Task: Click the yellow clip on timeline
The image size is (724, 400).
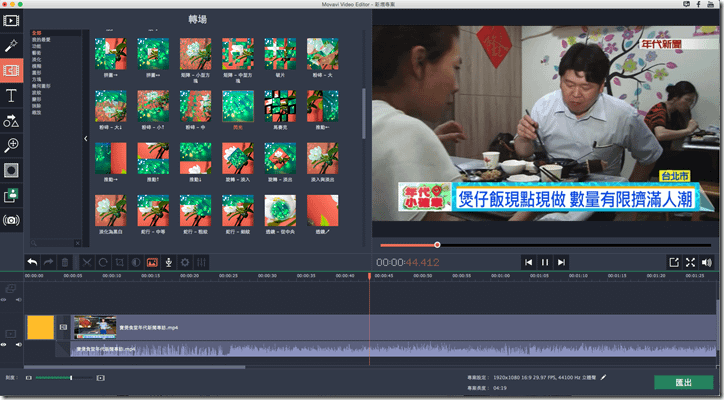Action: (x=41, y=327)
